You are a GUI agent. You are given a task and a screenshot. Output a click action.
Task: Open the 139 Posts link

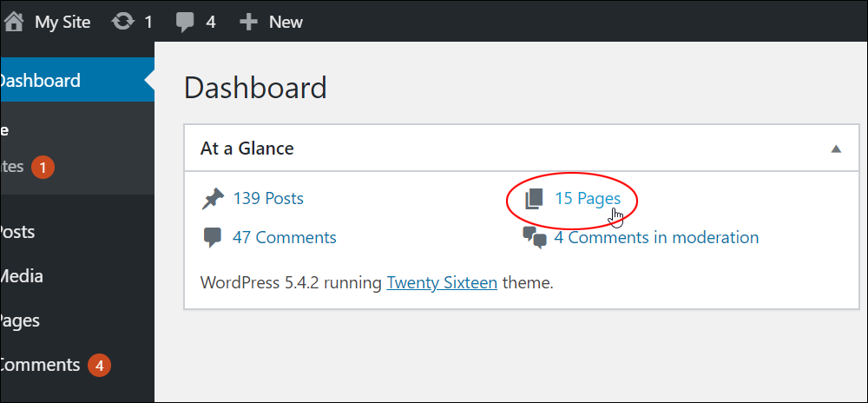(268, 198)
